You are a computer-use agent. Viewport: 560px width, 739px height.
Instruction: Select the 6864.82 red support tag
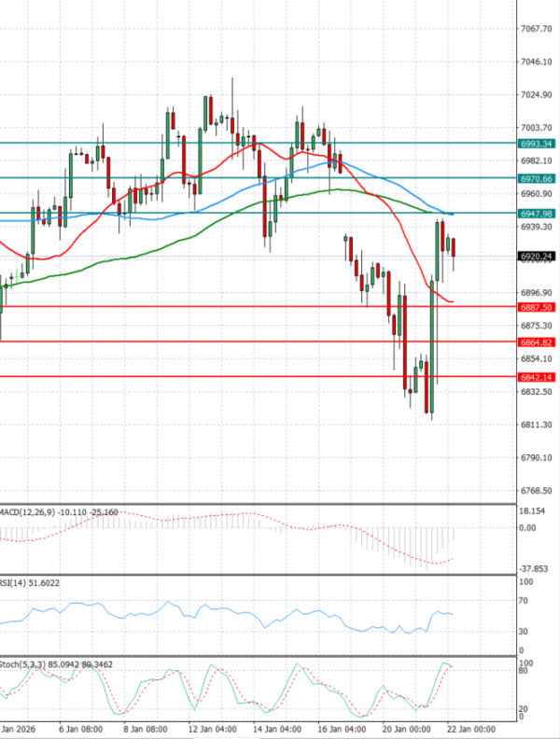pos(536,342)
